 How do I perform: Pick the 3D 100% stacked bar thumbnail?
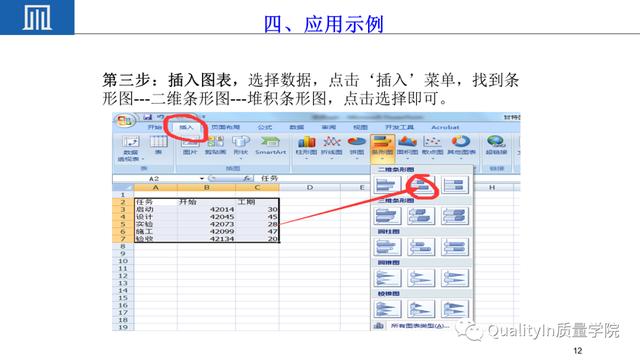(x=455, y=216)
